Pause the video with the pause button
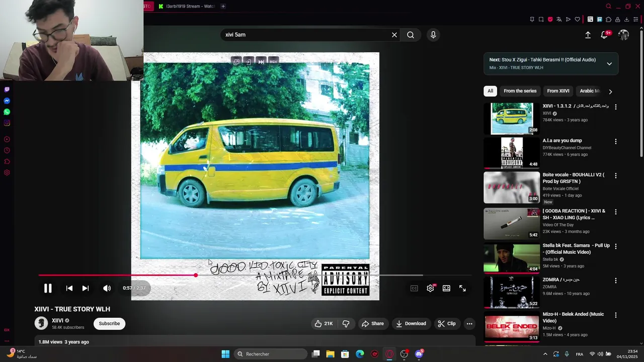Viewport: 644px width, 362px height. [x=48, y=288]
